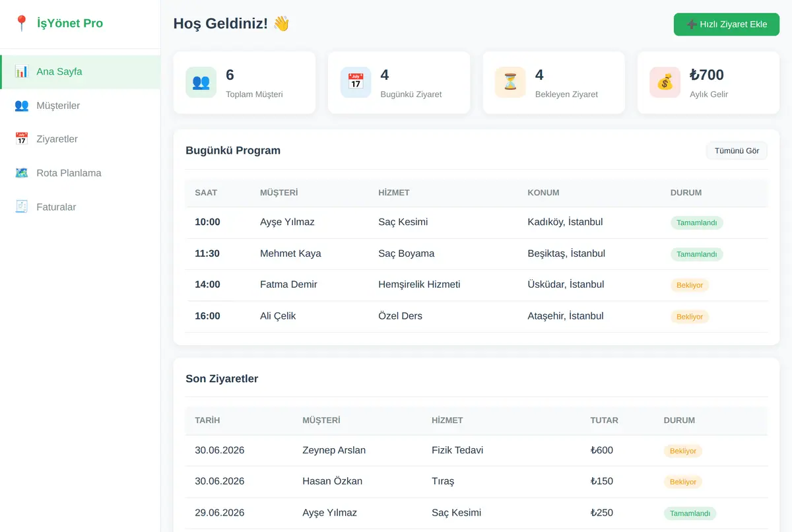Select Ali Çelik in today's schedule
Viewport: 792px width, 532px height.
click(278, 316)
